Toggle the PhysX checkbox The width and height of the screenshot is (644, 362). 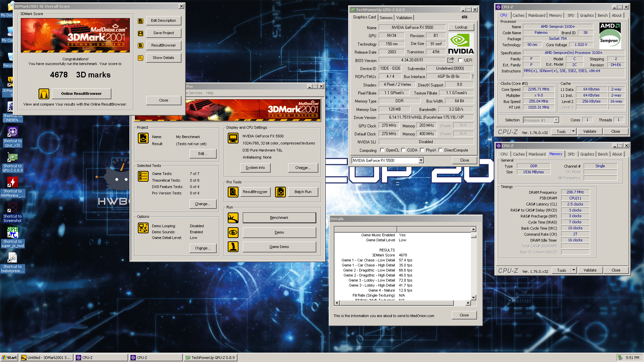422,150
